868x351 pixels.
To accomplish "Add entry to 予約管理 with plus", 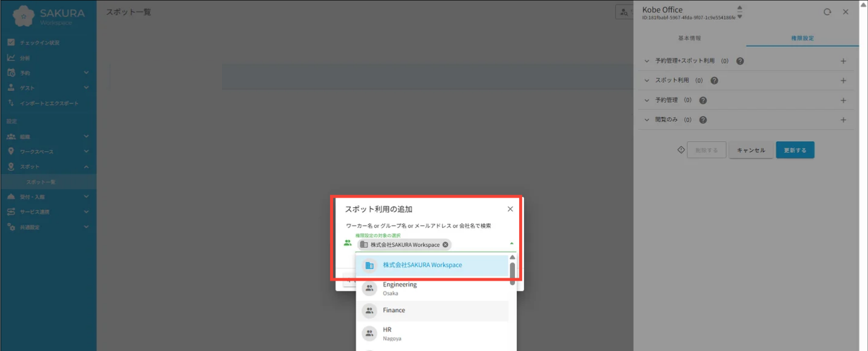I will 843,100.
